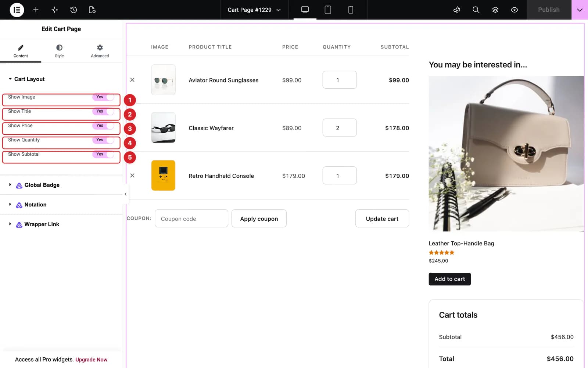
Task: Open the AI sparkle tool
Action: (x=55, y=10)
